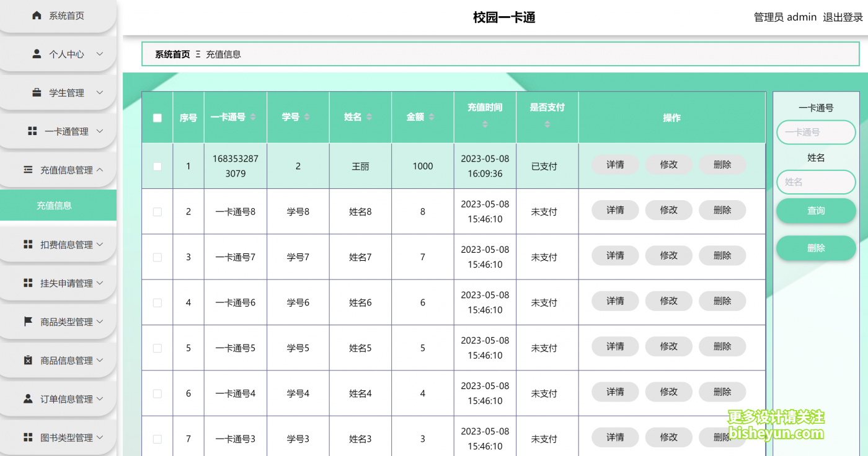Select the flag icon for 商品类型管理
The height and width of the screenshot is (456, 868).
point(28,322)
